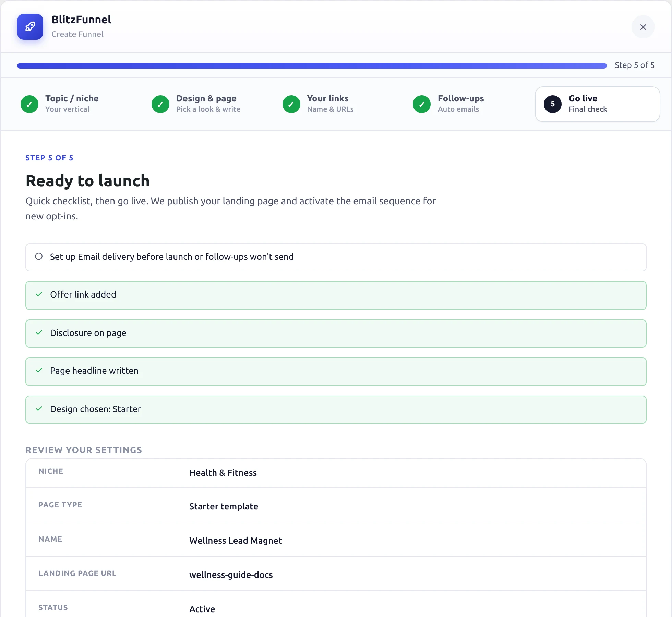Click the green check beside Design & page
672x617 pixels.
tap(160, 104)
